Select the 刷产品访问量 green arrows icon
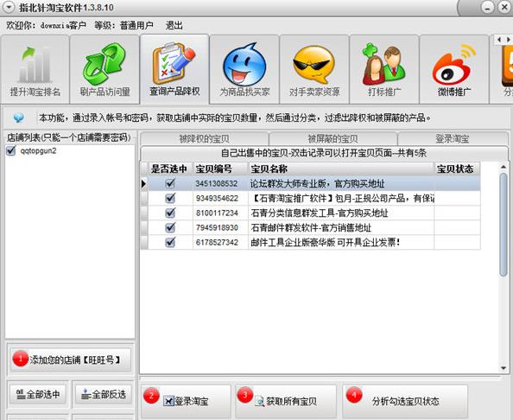Screen dimensions: 513x420 click(104, 63)
